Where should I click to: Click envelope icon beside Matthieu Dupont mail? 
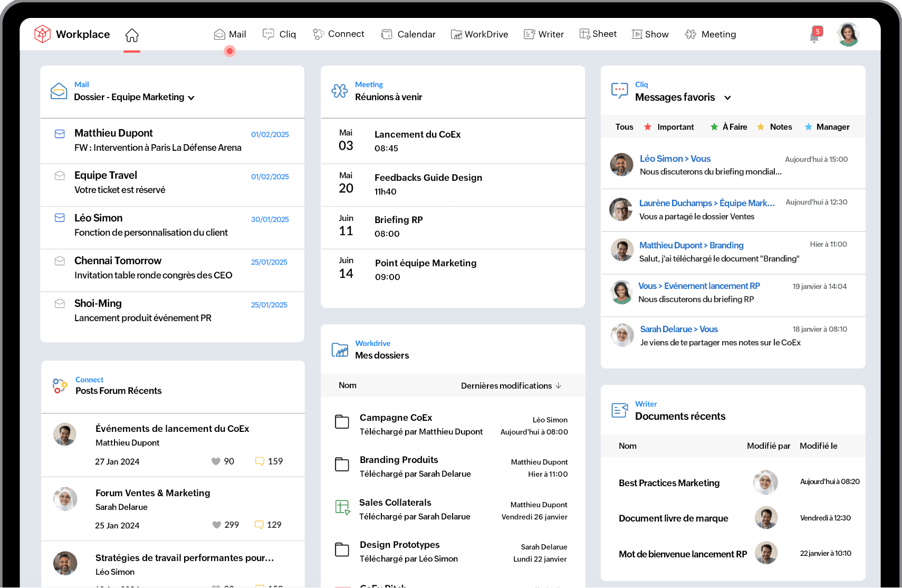(x=60, y=134)
